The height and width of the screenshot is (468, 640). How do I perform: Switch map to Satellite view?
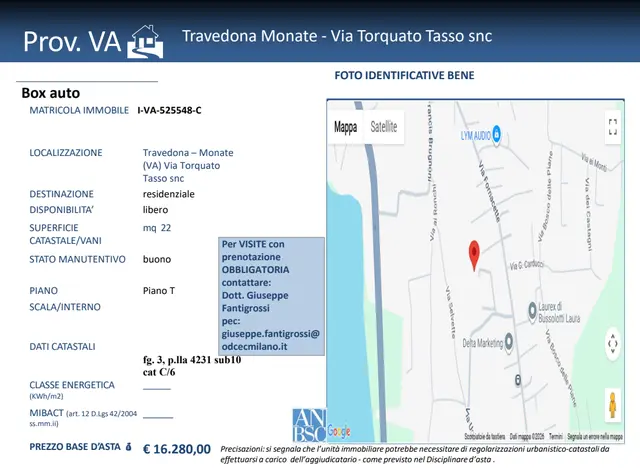pyautogui.click(x=384, y=126)
